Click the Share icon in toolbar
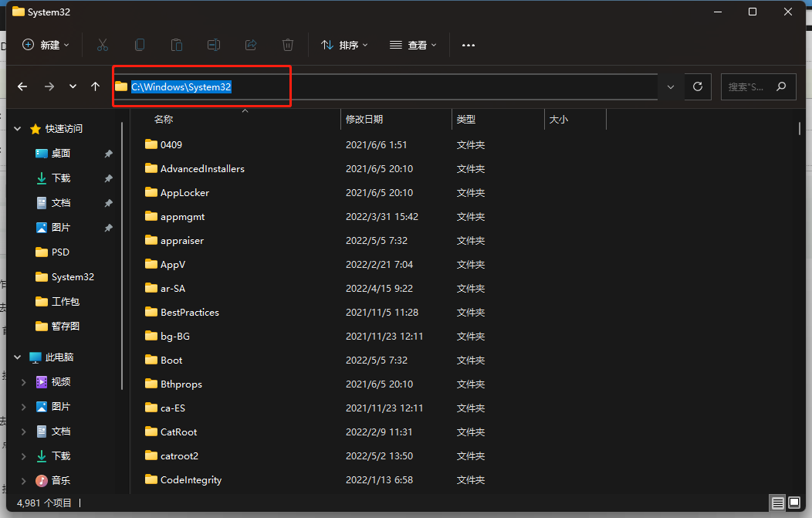 click(251, 45)
